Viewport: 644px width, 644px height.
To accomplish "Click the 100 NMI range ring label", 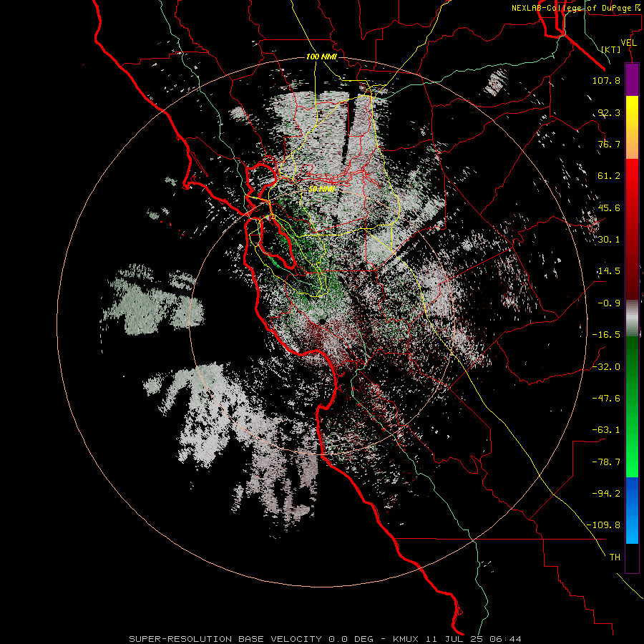I will point(321,57).
